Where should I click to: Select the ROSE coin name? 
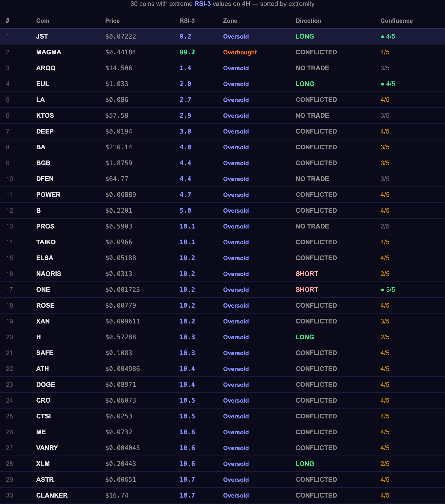(45, 306)
